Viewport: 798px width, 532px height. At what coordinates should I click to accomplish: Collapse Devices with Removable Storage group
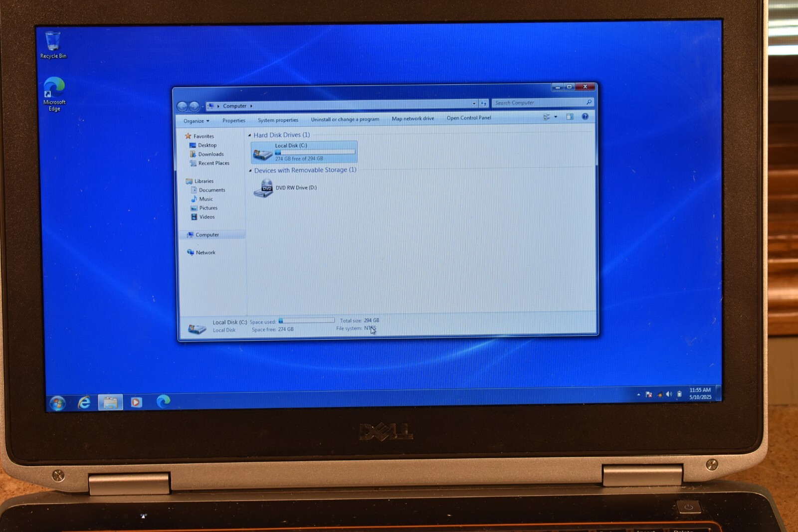pyautogui.click(x=250, y=171)
